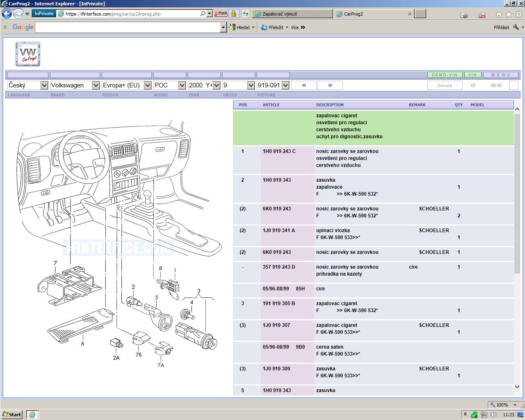Click the DESCRIPTION column header
525x420 pixels.
(x=330, y=105)
